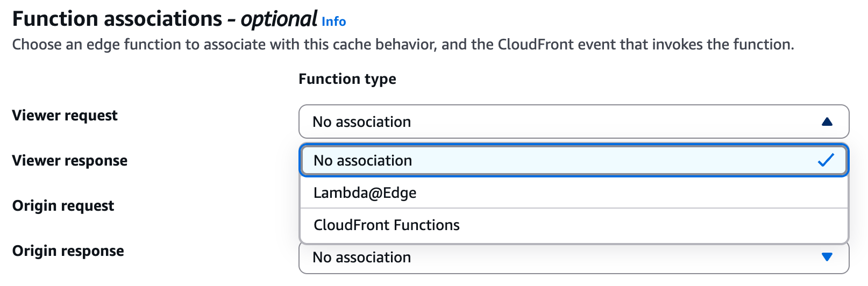Click the edge function description sentence
868x286 pixels.
403,45
